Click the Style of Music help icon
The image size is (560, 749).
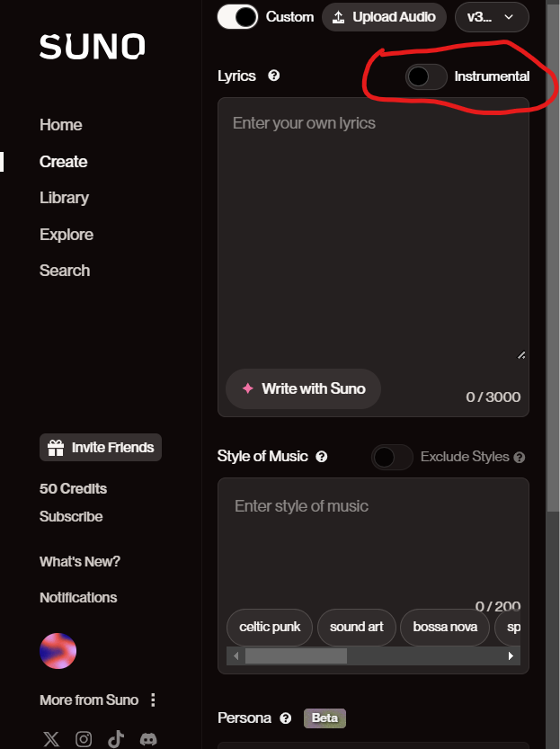point(322,457)
